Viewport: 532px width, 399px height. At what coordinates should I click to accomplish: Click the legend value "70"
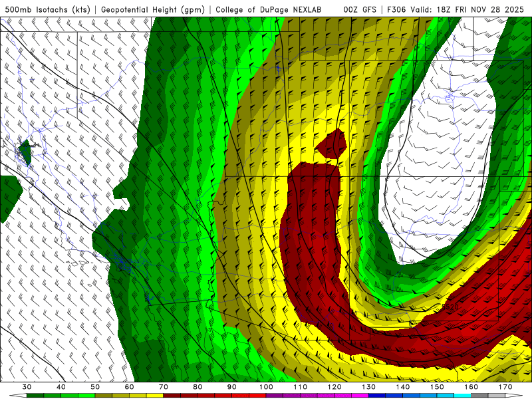coord(163,387)
